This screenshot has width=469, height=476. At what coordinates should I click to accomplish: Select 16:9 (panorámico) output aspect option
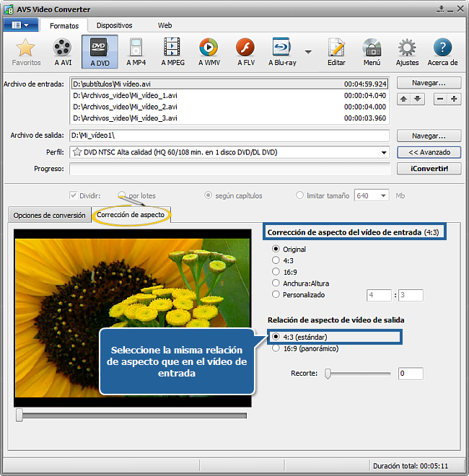coord(276,348)
